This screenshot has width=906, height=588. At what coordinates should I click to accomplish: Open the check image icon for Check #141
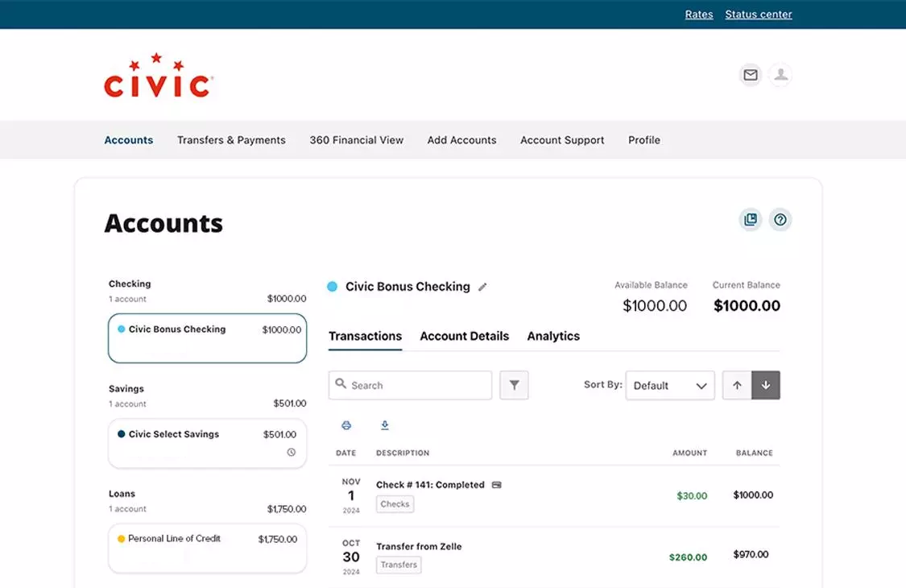pos(496,484)
